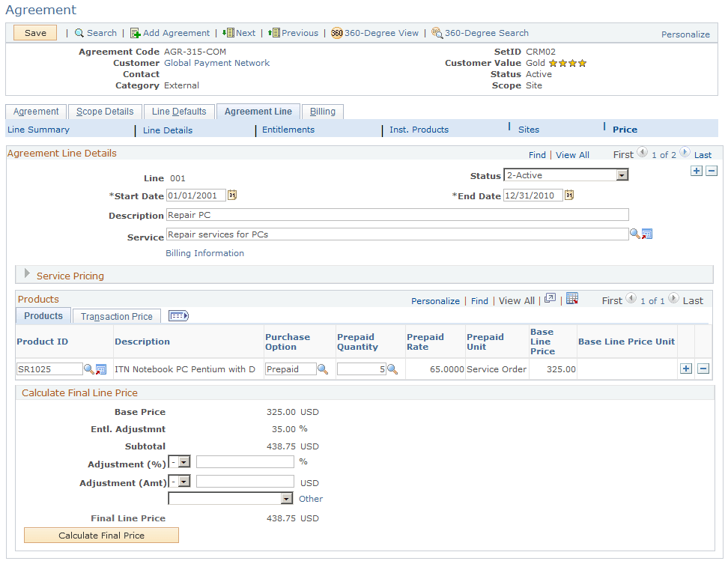Open the Transaction Price tab
Screen dimensions: 728x561
(x=116, y=316)
